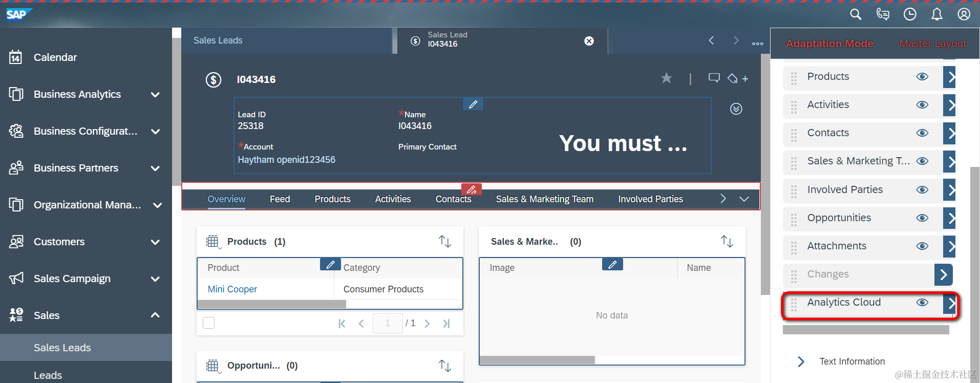Screen dimensions: 980x383
Task: Toggle visibility of Activities in the adaptation panel
Action: tap(922, 105)
